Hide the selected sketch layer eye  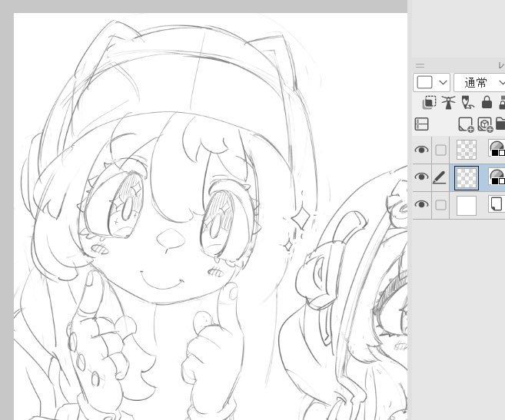click(421, 177)
